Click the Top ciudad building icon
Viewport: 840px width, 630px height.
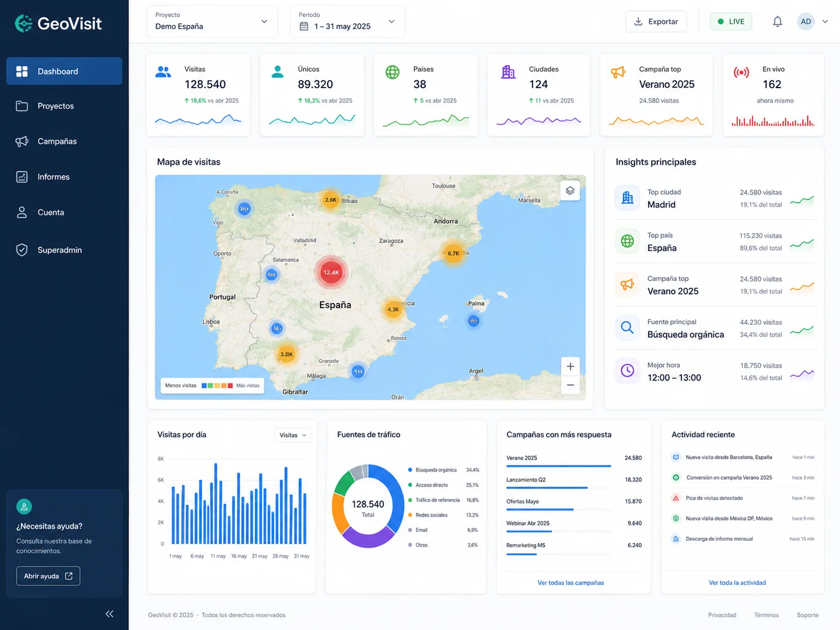pyautogui.click(x=627, y=198)
